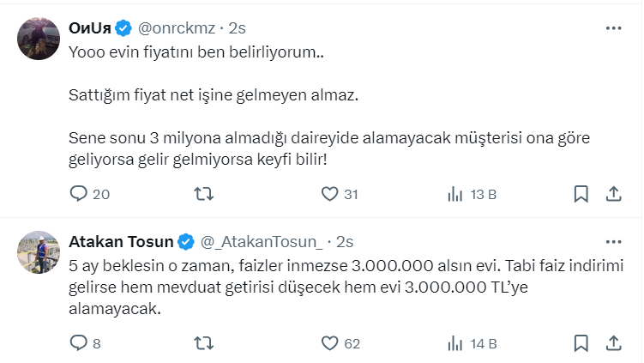Reply to the onrckmz tweet
This screenshot has height=363, width=644.
tap(79, 195)
